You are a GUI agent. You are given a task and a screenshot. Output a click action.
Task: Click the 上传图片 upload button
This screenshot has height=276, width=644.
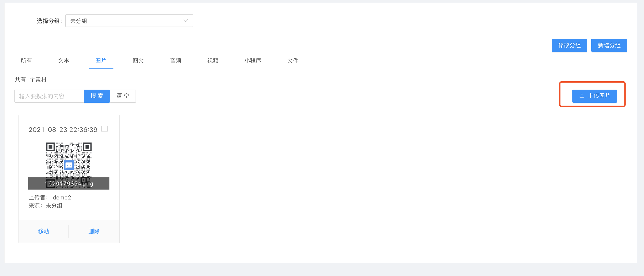tap(594, 96)
